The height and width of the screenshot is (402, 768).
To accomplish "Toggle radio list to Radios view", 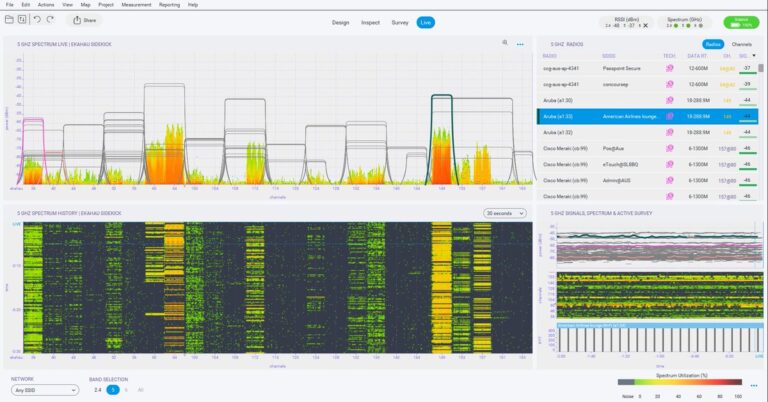I will (713, 44).
